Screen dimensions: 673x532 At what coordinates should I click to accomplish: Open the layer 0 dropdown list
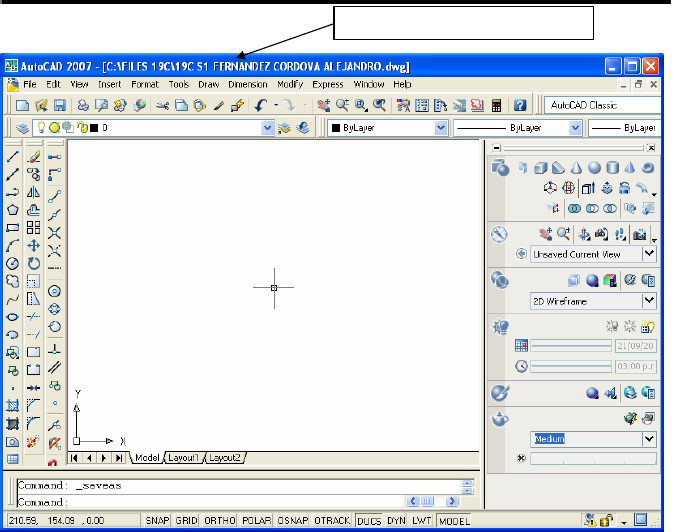(268, 128)
